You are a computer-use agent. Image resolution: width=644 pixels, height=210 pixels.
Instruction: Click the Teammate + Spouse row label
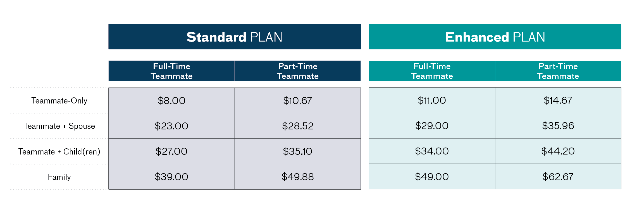(x=59, y=126)
